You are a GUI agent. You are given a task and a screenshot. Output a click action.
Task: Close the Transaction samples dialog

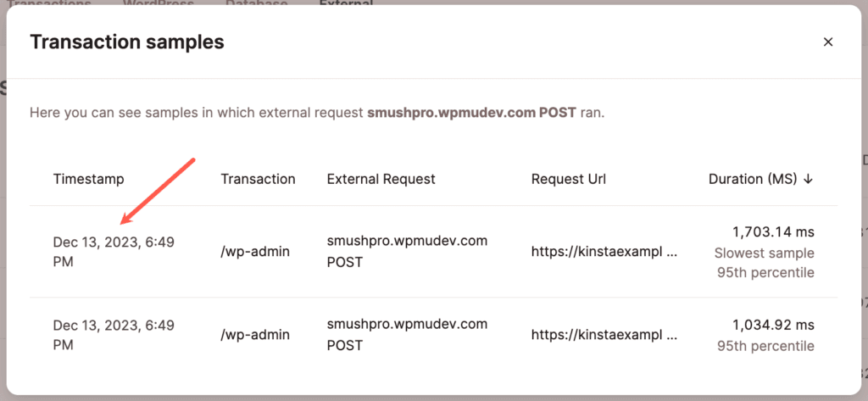[x=828, y=42]
